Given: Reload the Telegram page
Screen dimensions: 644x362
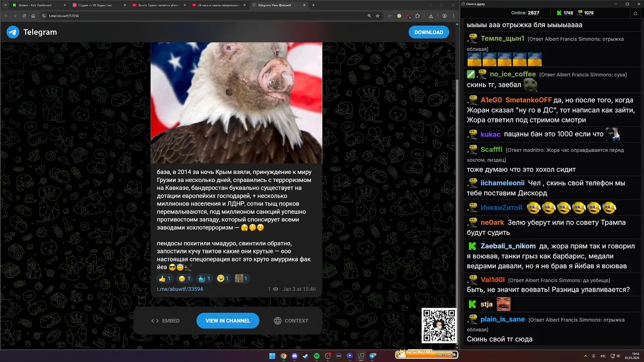Looking at the screenshot, I should [24, 16].
